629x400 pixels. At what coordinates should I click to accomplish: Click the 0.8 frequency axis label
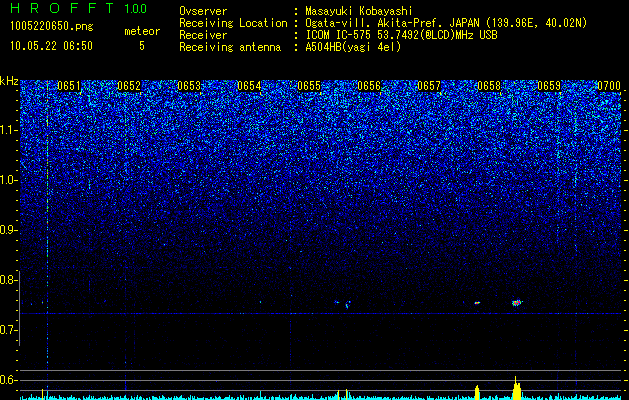point(9,280)
